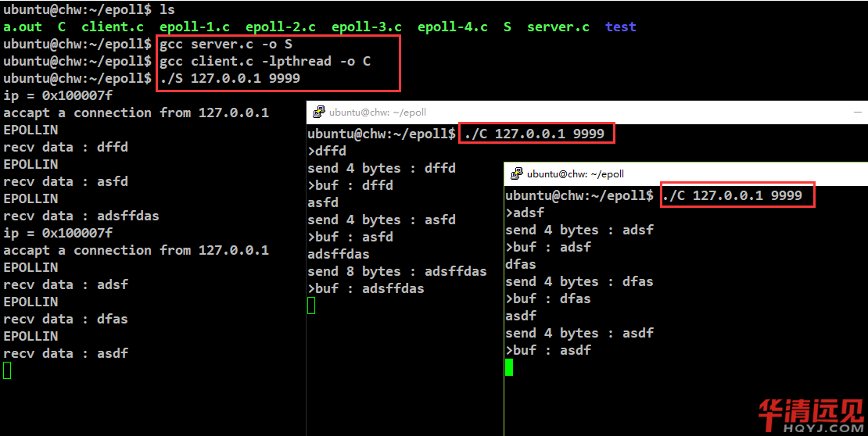The height and width of the screenshot is (436, 868).
Task: Click the hollow cursor below 'buf : adsffdas'
Action: 311,306
